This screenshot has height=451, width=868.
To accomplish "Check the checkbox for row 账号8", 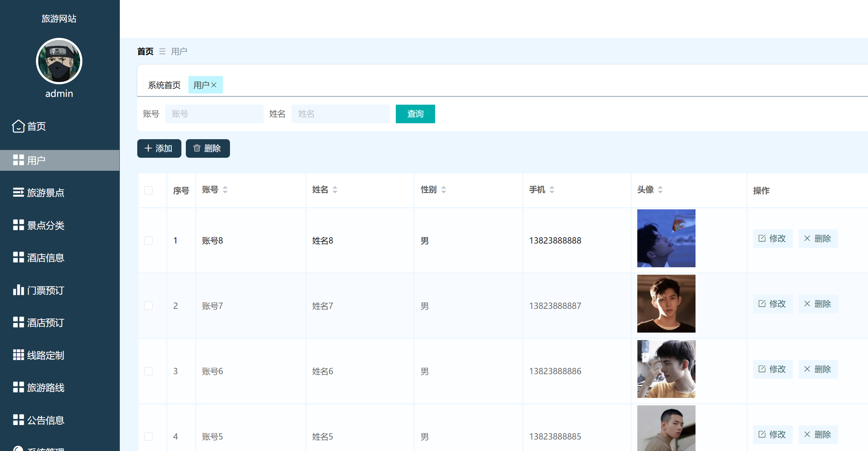I will point(148,241).
